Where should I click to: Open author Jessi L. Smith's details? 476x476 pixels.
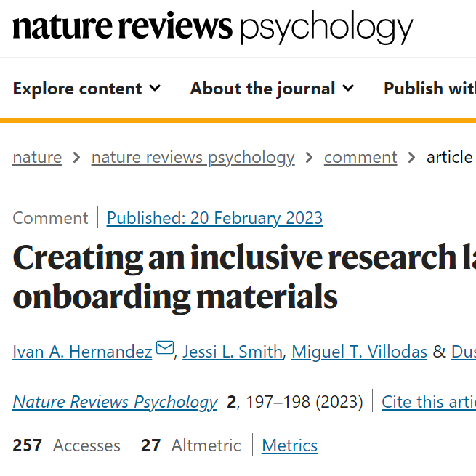tap(233, 352)
